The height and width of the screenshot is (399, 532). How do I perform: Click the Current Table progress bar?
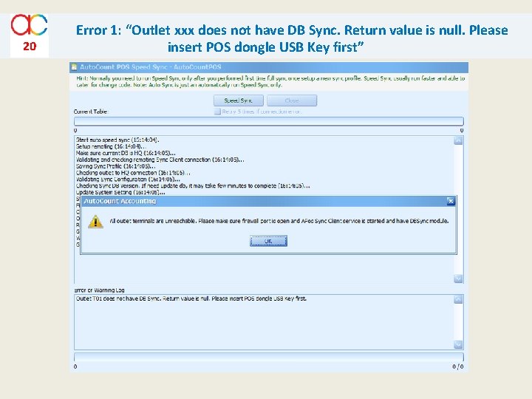coord(269,121)
